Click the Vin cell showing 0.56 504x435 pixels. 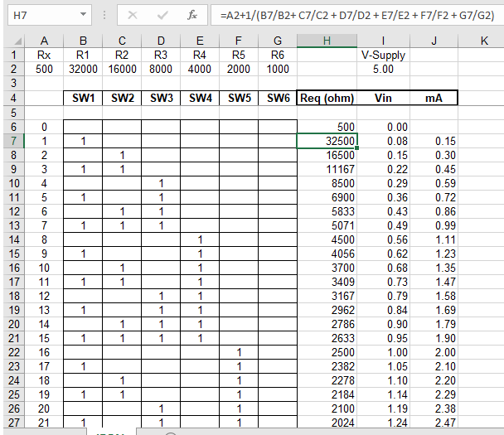click(x=383, y=239)
